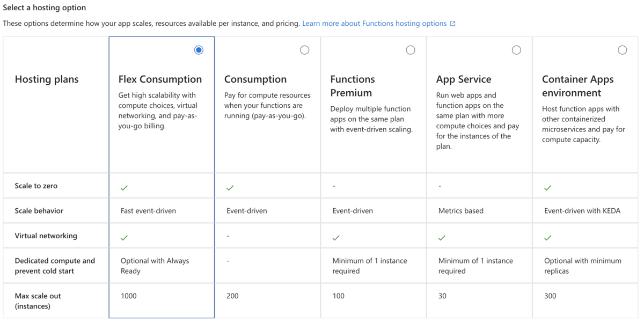
Task: Click the Consumption pay-as-you-go description
Action: pyautogui.click(x=267, y=105)
